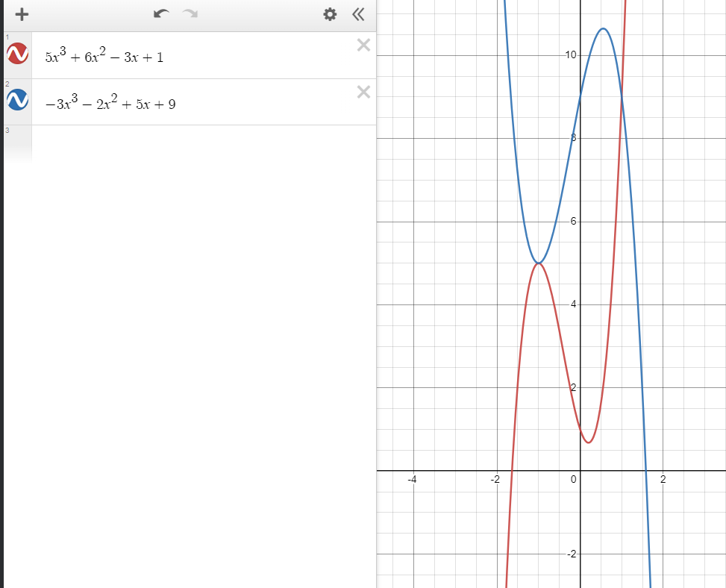Click the y-axis label -2 below the origin
This screenshot has width=726, height=588.
click(x=572, y=554)
